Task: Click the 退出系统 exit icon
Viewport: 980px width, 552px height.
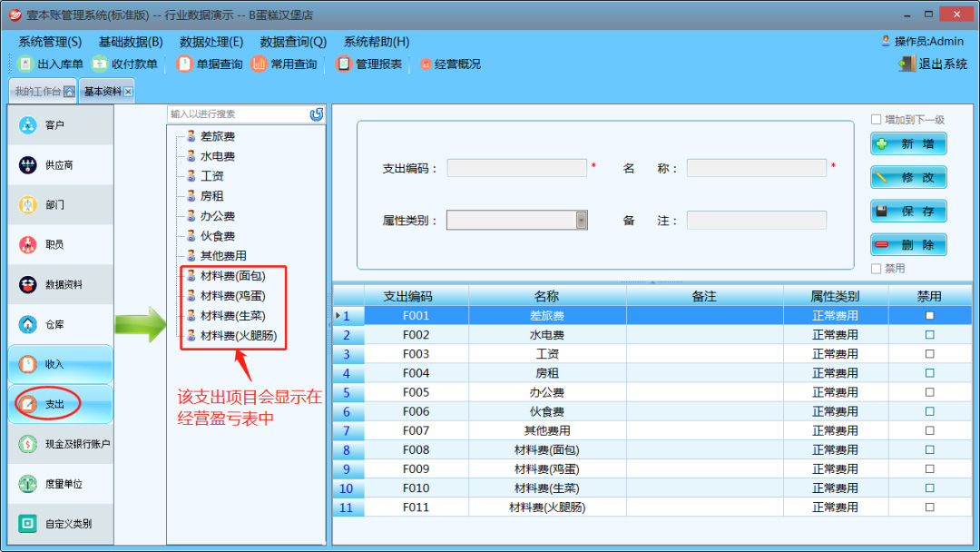Action: [906, 64]
